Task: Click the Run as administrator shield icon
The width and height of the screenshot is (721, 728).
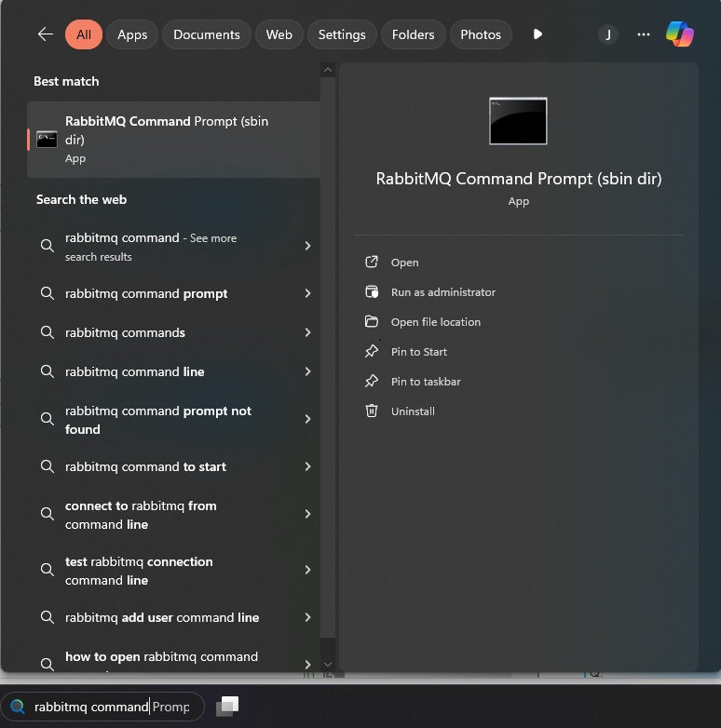Action: point(372,291)
